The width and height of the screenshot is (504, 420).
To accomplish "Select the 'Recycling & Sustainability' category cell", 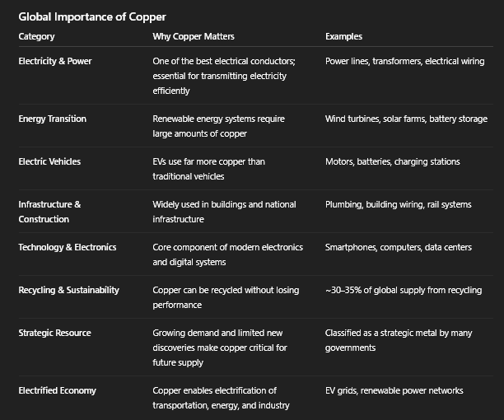I will (68, 290).
